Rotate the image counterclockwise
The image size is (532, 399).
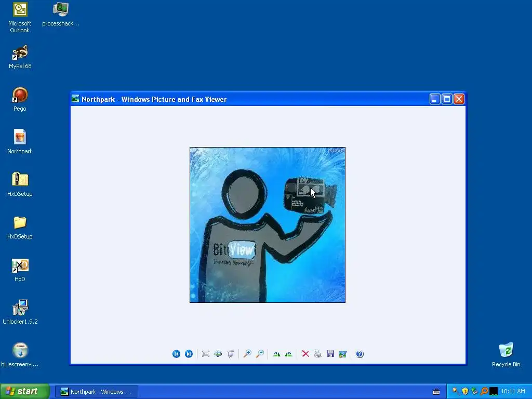289,354
